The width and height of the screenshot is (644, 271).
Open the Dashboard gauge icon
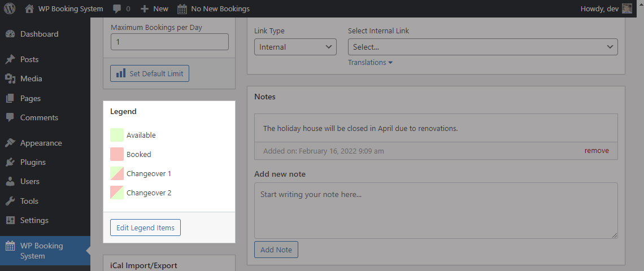[x=10, y=34]
